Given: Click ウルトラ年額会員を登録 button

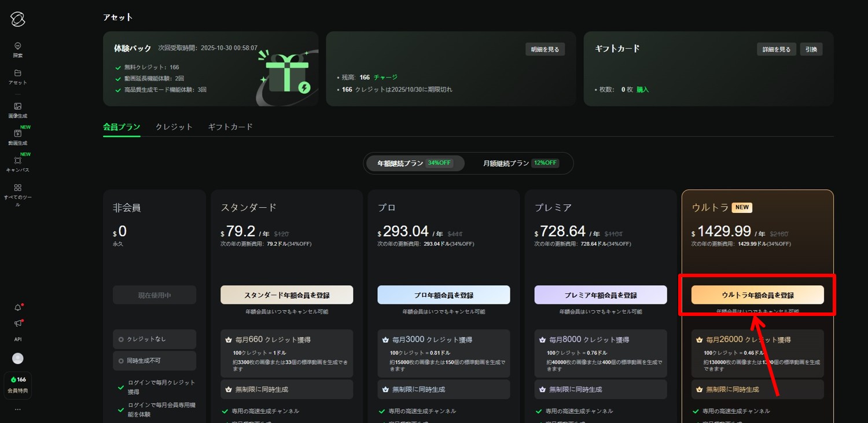Looking at the screenshot, I should point(757,295).
